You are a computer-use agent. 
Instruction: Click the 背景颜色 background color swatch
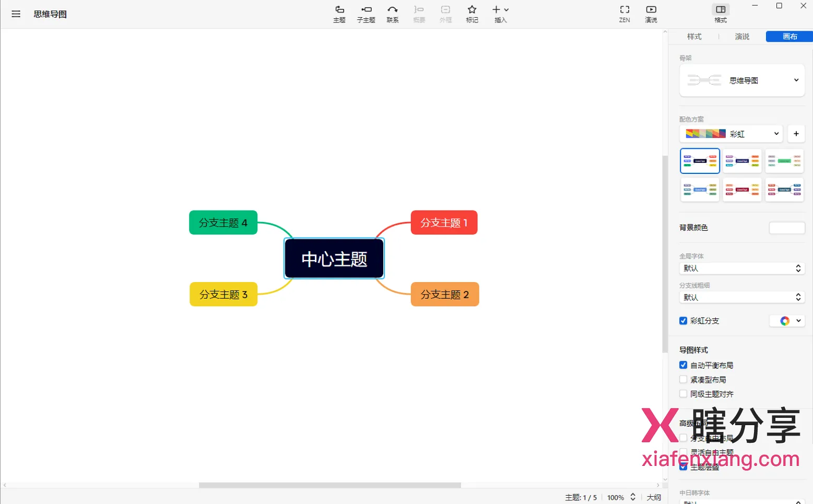[x=786, y=228]
